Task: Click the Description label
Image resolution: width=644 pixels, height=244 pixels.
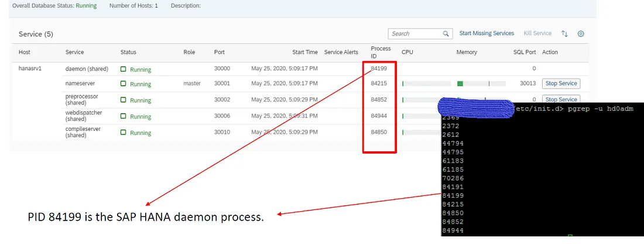Action: point(186,6)
